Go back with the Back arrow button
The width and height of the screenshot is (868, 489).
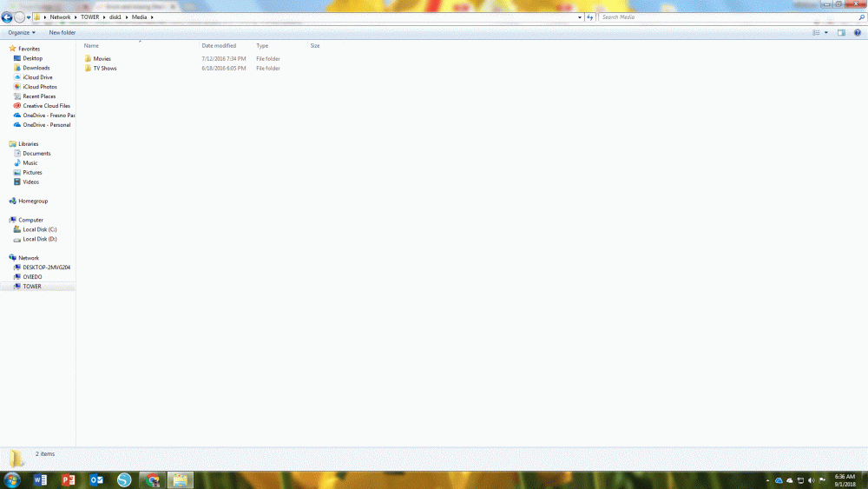tap(7, 17)
